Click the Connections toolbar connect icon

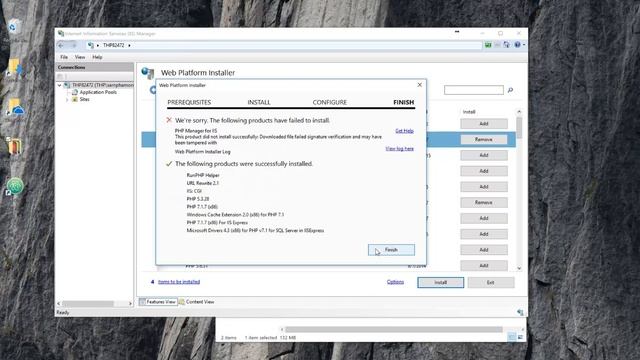tap(60, 76)
